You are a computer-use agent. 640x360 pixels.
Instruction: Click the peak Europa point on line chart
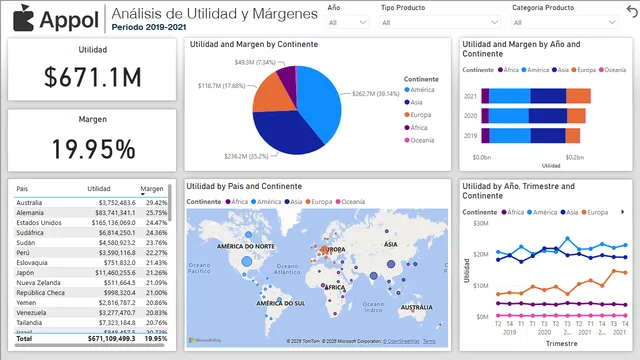pyautogui.click(x=614, y=271)
